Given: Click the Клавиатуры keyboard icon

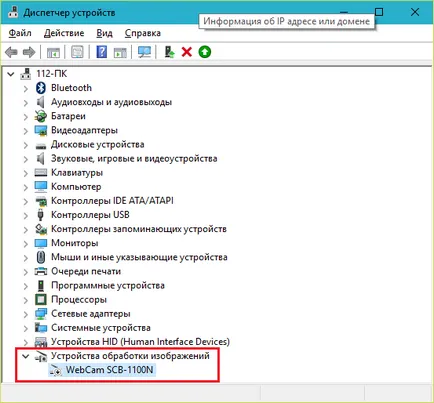Looking at the screenshot, I should [41, 173].
